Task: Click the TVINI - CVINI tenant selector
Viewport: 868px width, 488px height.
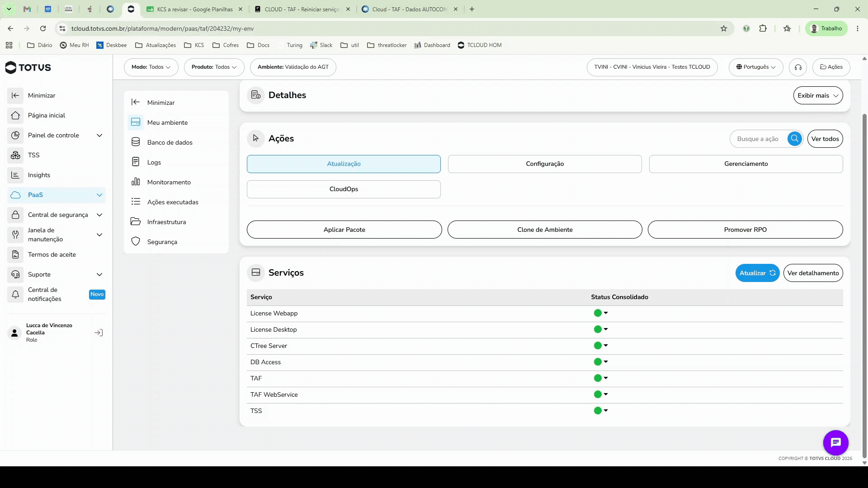Action: (652, 67)
